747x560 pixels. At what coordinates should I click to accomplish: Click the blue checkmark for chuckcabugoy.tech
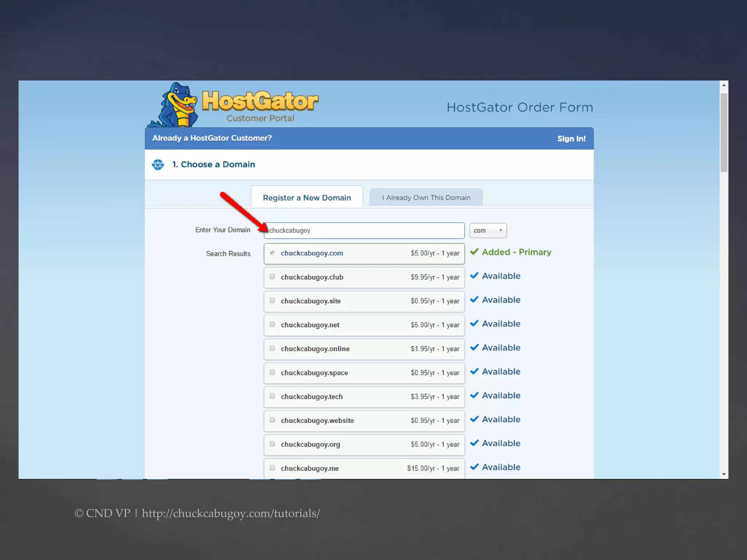pos(474,396)
